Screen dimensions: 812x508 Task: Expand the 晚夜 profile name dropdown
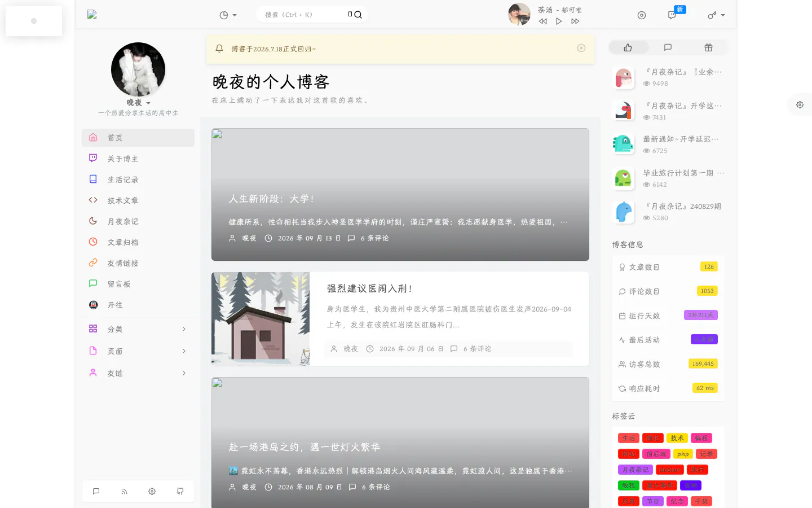click(x=139, y=103)
